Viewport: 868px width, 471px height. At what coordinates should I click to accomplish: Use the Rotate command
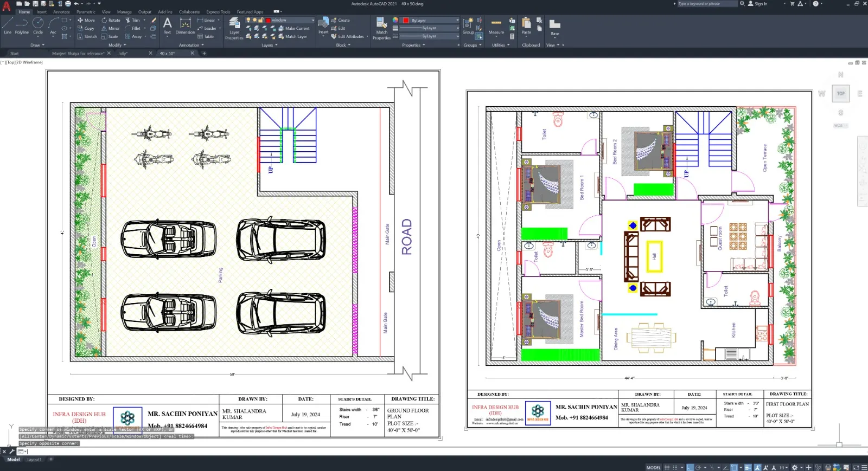click(x=111, y=20)
